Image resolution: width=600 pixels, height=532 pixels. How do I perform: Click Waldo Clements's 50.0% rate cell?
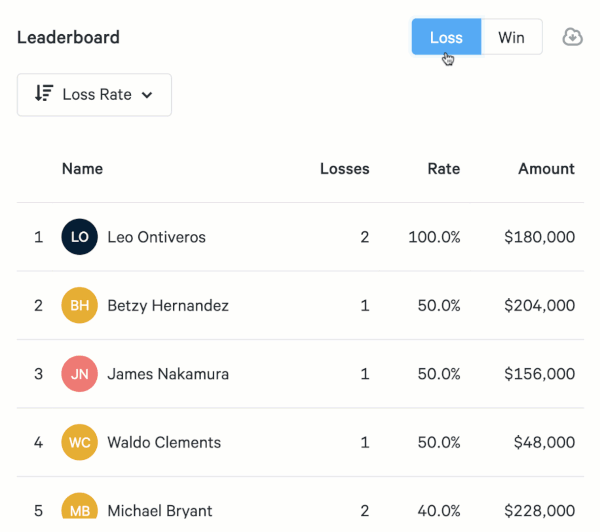click(x=439, y=442)
